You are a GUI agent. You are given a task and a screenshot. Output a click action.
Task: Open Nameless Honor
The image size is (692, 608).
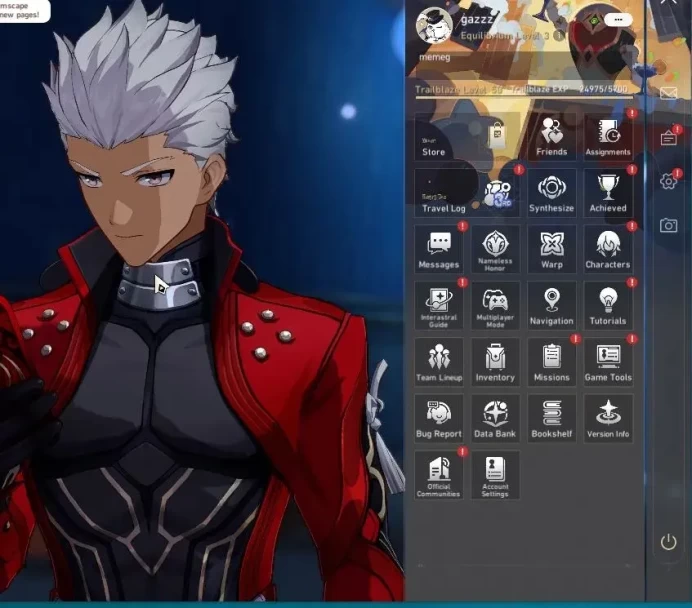495,249
